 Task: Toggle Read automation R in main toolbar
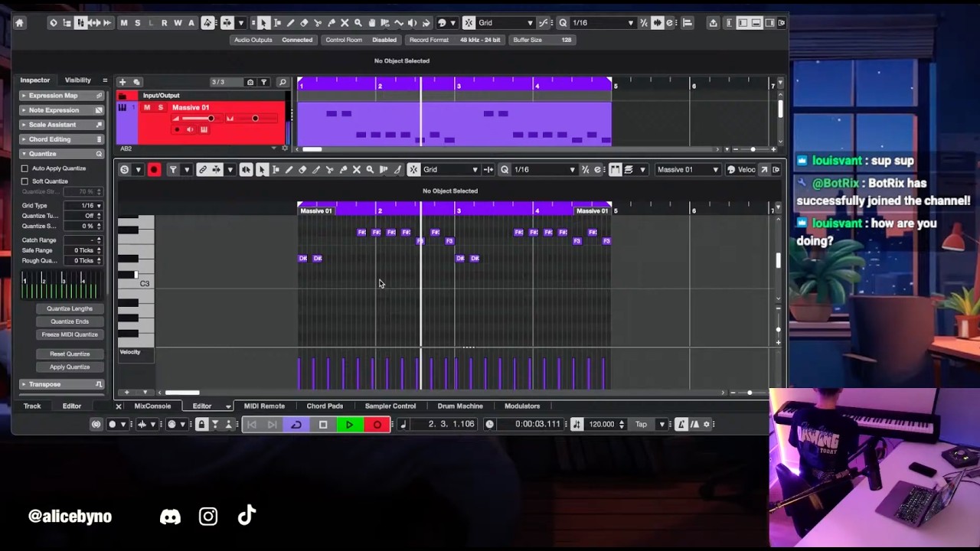point(164,23)
